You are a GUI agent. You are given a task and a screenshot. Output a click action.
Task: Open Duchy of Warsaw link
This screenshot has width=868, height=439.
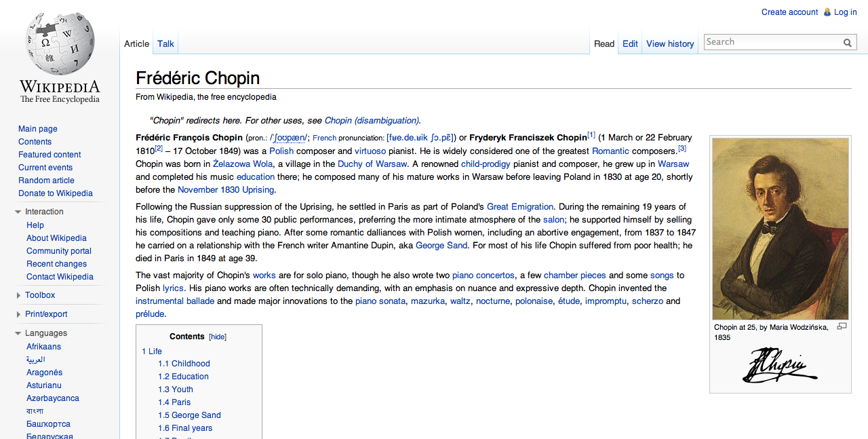tap(372, 164)
